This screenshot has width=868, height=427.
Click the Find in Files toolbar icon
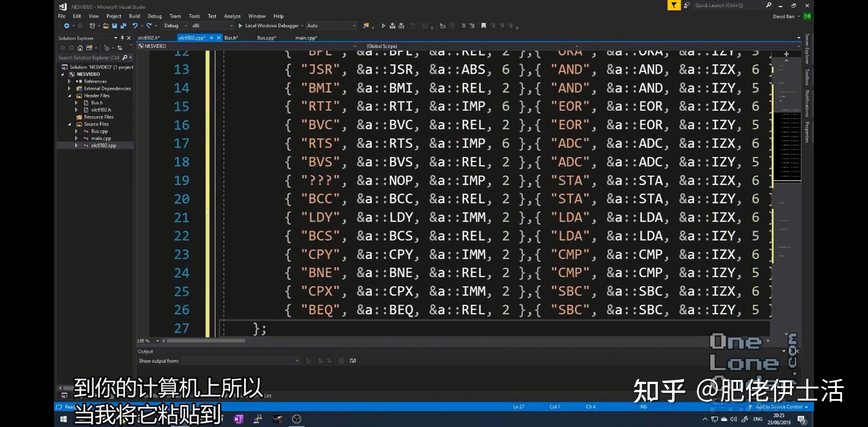coord(366,26)
